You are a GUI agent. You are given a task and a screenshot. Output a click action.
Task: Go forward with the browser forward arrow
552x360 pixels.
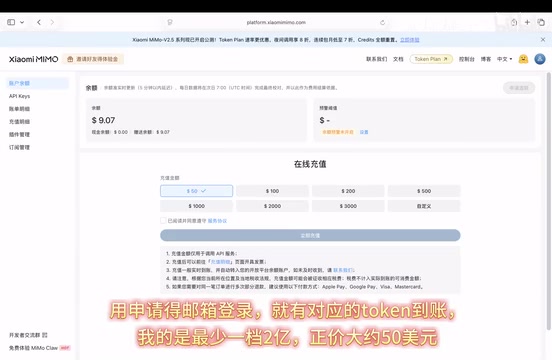tap(52, 22)
